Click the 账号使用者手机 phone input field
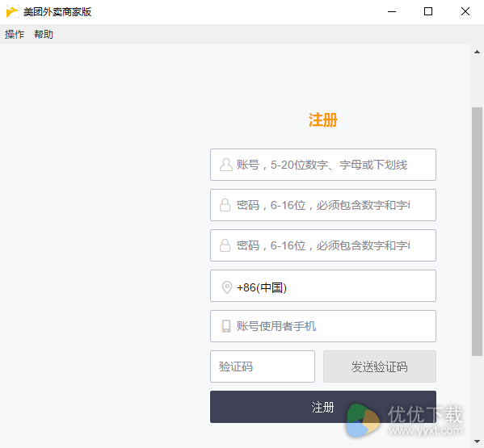Viewport: 484px width, 448px height. 323,326
